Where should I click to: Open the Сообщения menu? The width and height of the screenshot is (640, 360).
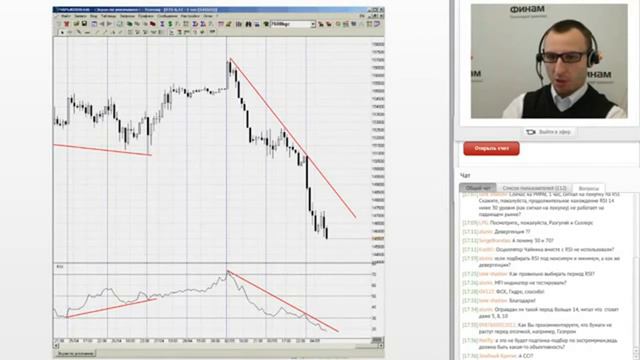[167, 16]
